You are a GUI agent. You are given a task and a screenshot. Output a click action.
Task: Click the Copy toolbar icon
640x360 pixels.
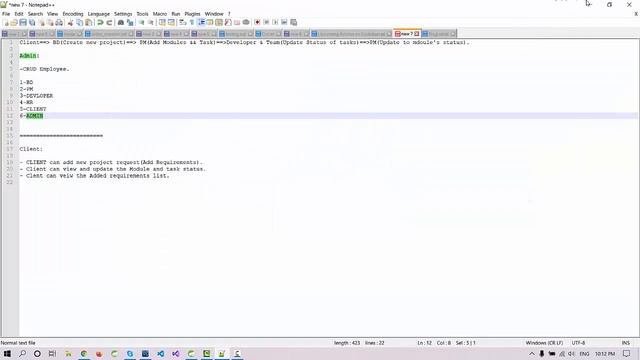pyautogui.click(x=80, y=22)
